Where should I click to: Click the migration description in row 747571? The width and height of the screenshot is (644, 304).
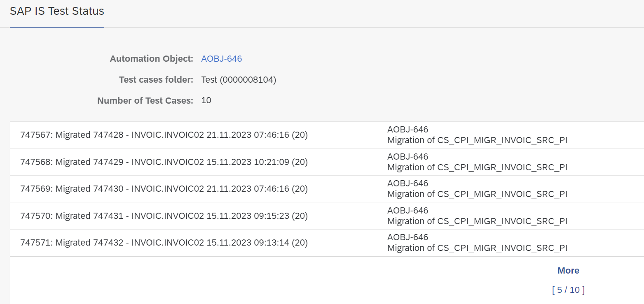[477, 248]
